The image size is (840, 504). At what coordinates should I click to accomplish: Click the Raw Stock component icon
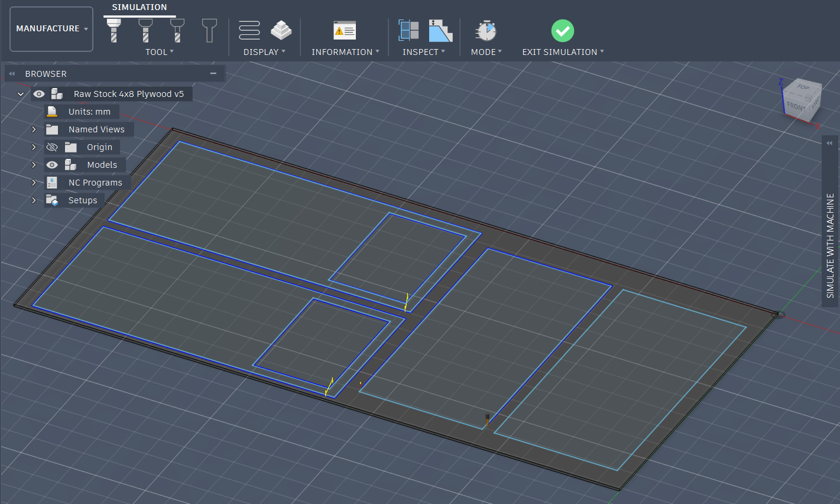[57, 94]
